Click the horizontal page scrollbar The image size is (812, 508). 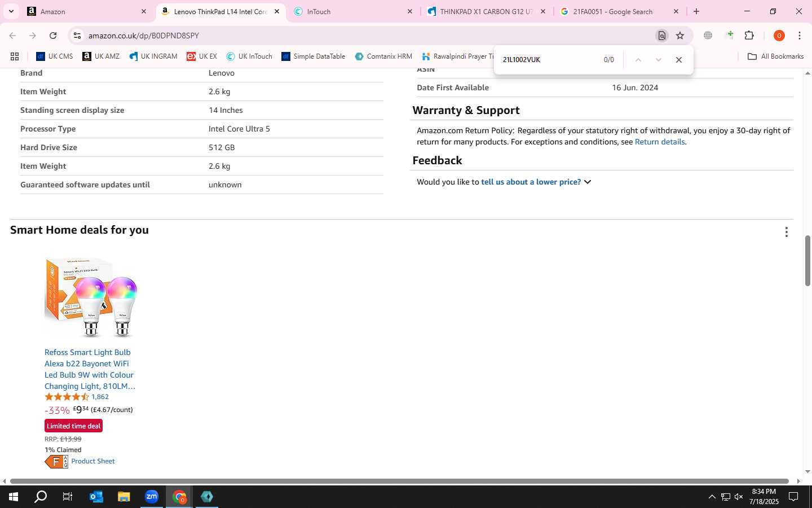[x=399, y=481]
